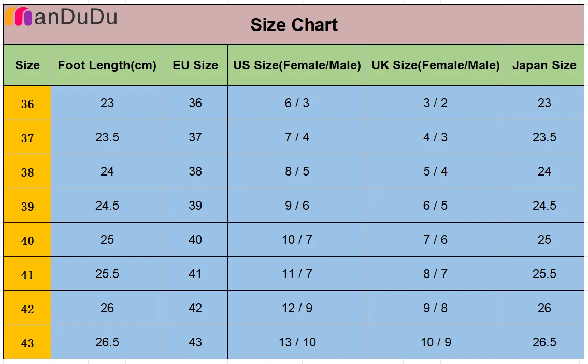Select the Size Chart title
This screenshot has width=588, height=364.
click(x=294, y=25)
